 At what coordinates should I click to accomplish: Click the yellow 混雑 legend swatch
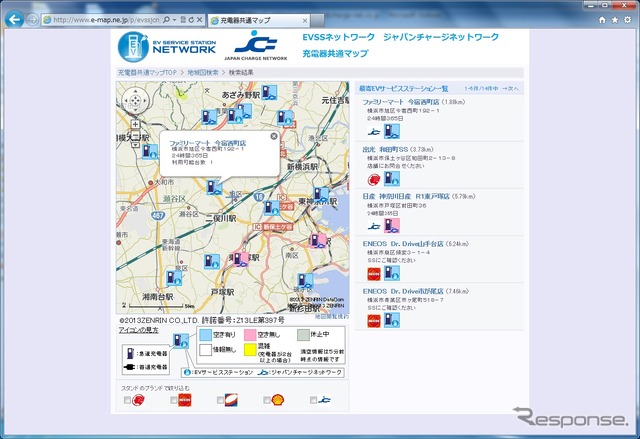coord(250,350)
